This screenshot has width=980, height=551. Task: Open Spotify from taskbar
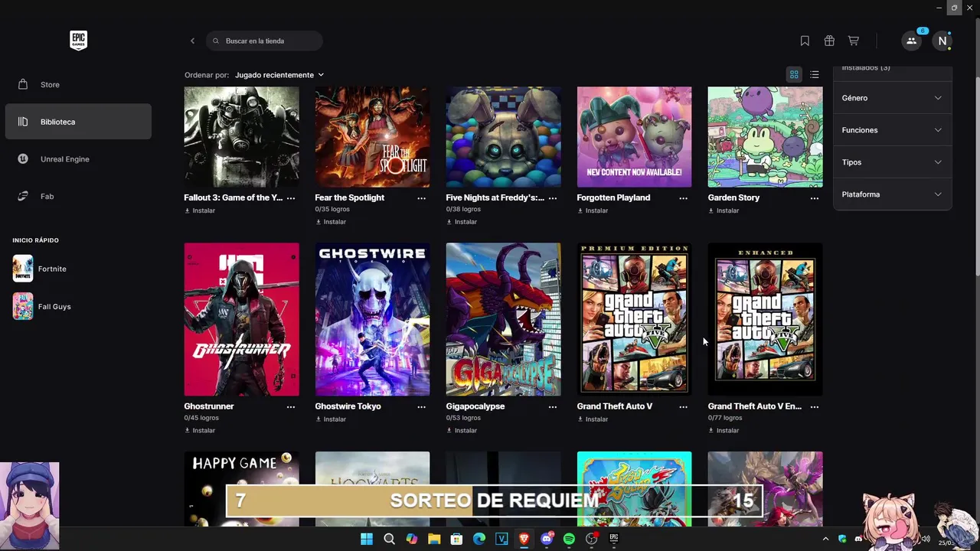tap(569, 539)
